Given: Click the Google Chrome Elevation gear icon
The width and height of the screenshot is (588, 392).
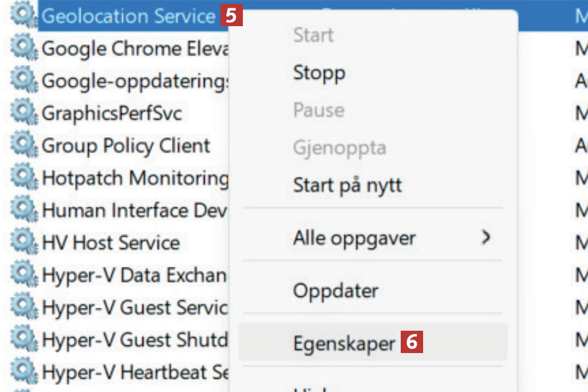Looking at the screenshot, I should tap(24, 48).
